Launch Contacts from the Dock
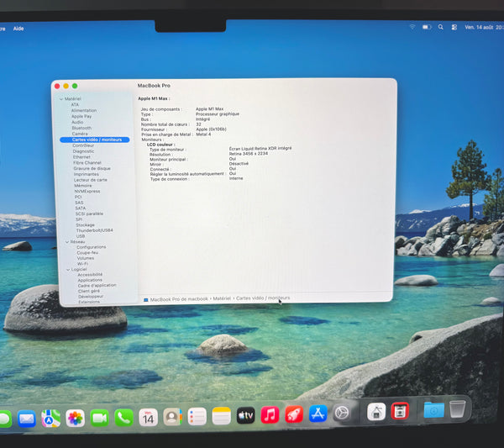The width and height of the screenshot is (504, 448). point(172,417)
